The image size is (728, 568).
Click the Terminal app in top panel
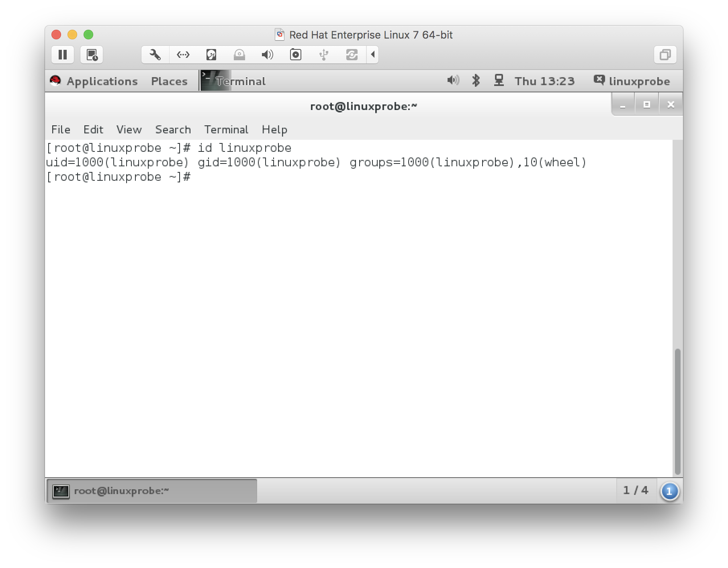233,81
